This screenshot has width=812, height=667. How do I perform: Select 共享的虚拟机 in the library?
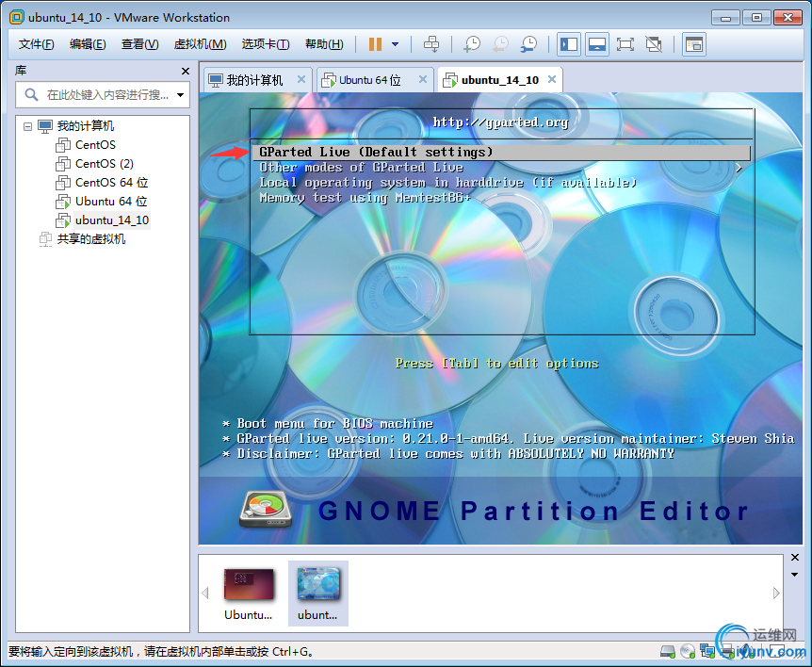(90, 239)
